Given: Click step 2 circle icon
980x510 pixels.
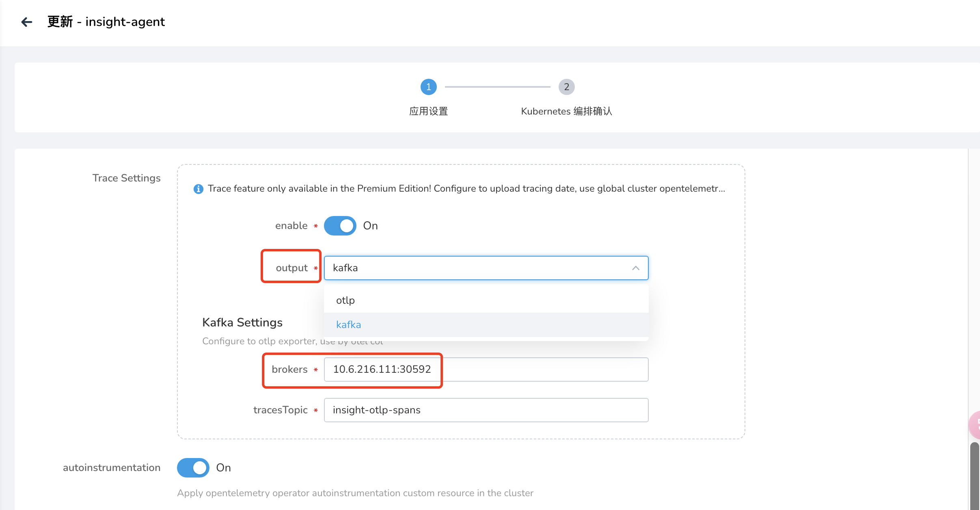Looking at the screenshot, I should [x=566, y=87].
